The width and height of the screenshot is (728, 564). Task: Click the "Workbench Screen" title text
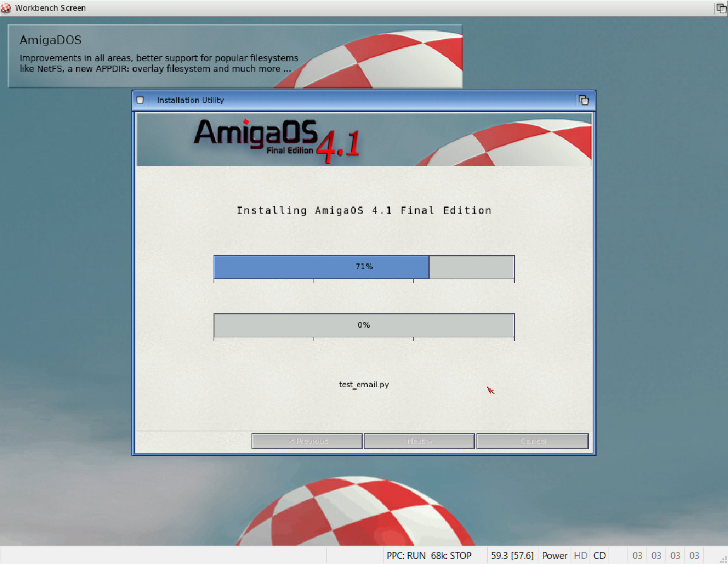pos(50,8)
